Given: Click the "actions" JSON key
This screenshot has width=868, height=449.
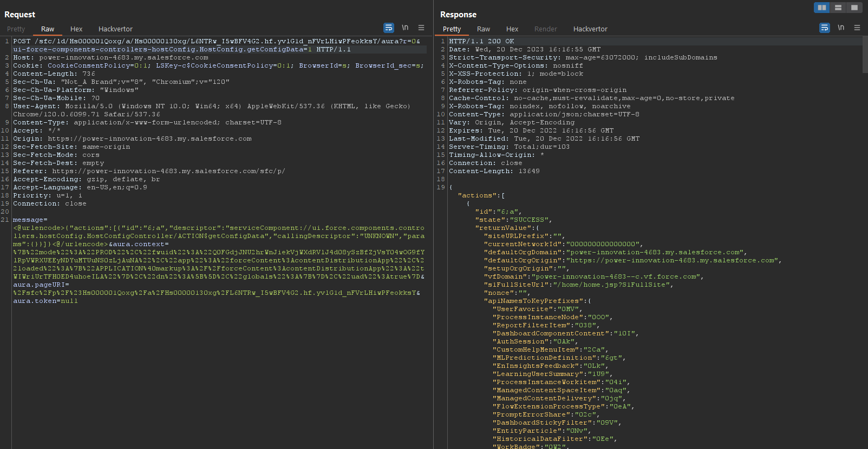Looking at the screenshot, I should [477, 195].
